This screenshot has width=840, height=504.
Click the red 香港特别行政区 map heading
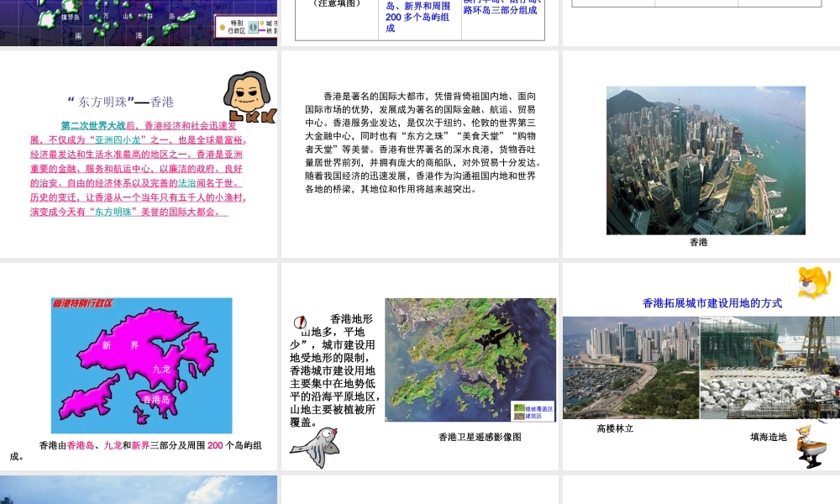[x=82, y=303]
